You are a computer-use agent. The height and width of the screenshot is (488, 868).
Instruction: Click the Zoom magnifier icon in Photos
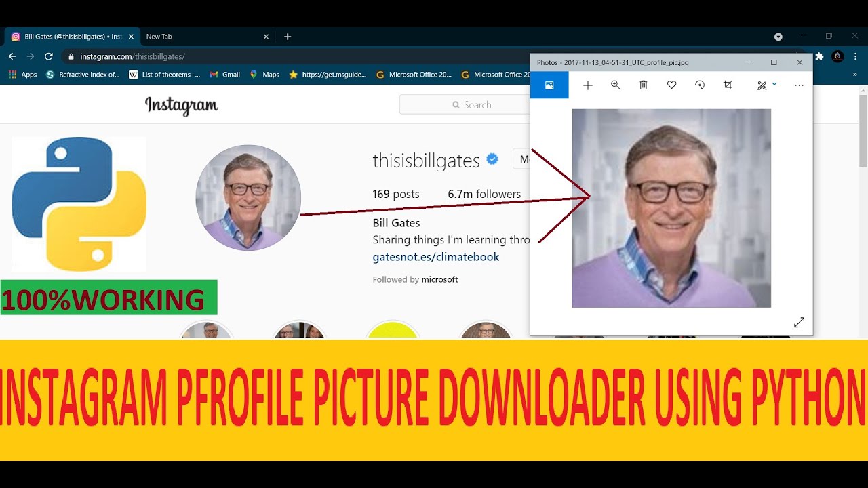point(616,85)
